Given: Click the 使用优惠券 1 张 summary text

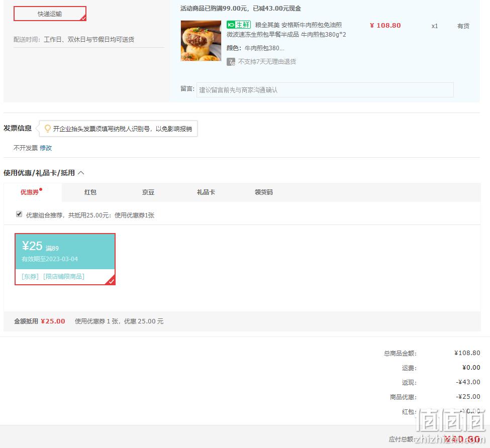Looking at the screenshot, I should (119, 321).
